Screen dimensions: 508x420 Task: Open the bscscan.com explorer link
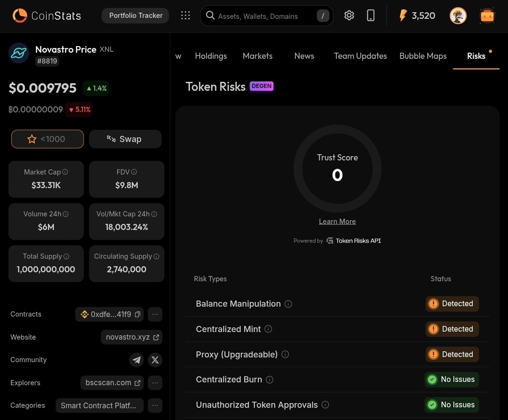point(112,383)
